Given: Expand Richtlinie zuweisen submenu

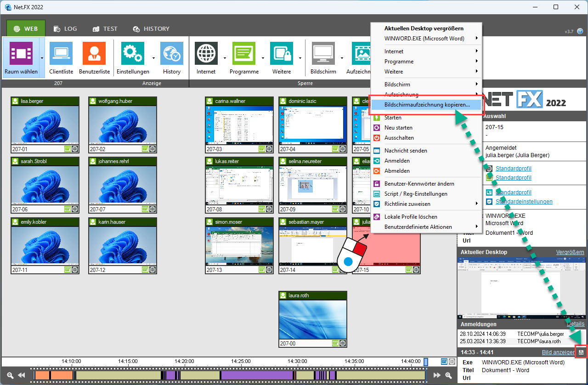Looking at the screenshot, I should [x=477, y=204].
